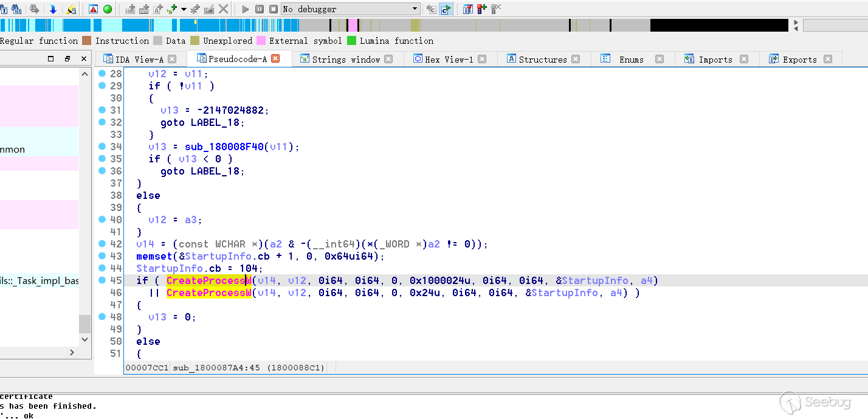Click the Lumina green status icon
This screenshot has height=419, width=868.
point(108,9)
